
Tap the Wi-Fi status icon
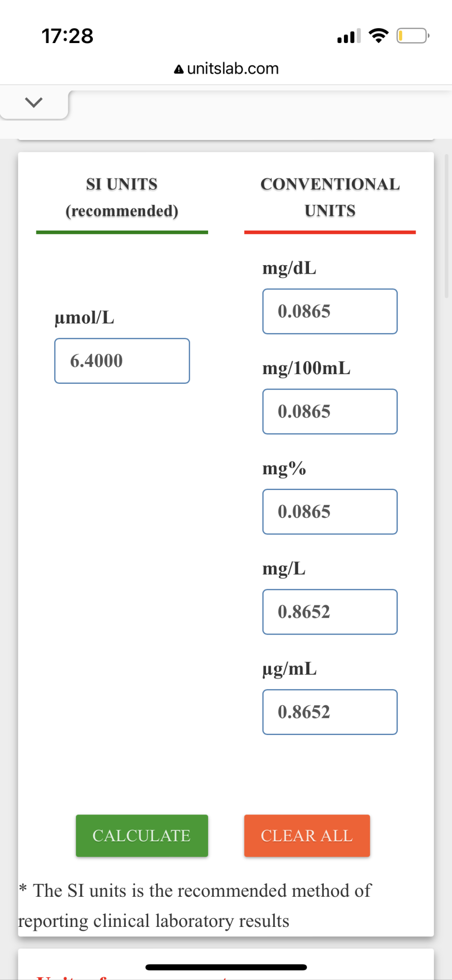[378, 36]
